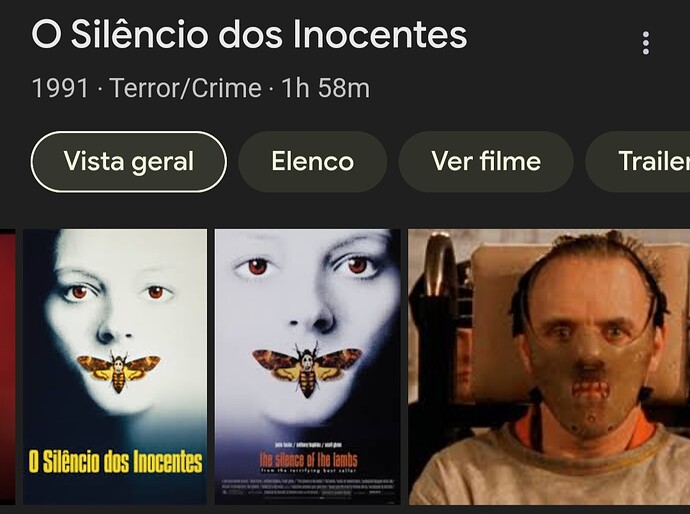Click the 1h 58m runtime text

(326, 88)
